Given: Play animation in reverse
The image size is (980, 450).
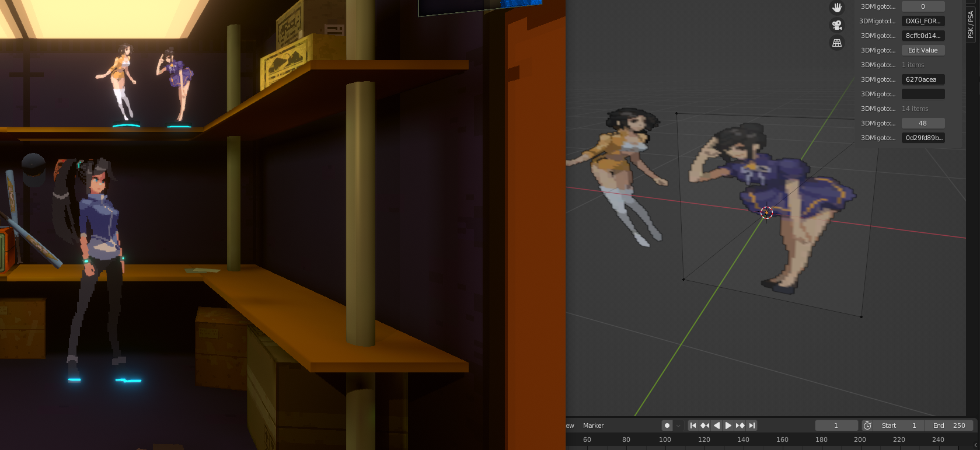Looking at the screenshot, I should coord(717,425).
